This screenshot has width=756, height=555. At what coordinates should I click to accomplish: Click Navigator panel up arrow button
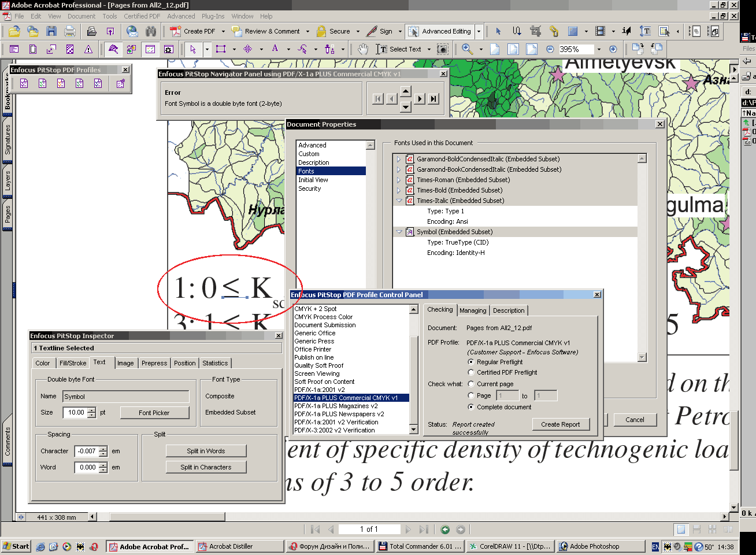406,91
